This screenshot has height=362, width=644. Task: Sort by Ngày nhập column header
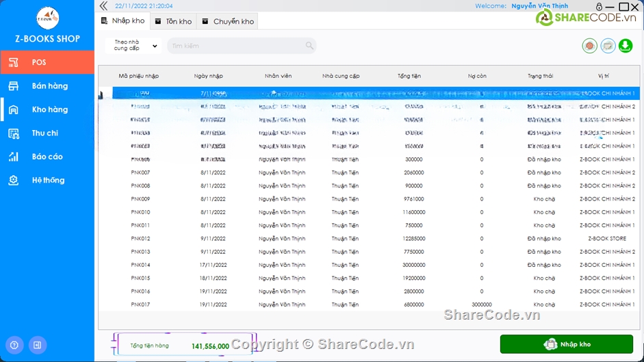pyautogui.click(x=209, y=76)
